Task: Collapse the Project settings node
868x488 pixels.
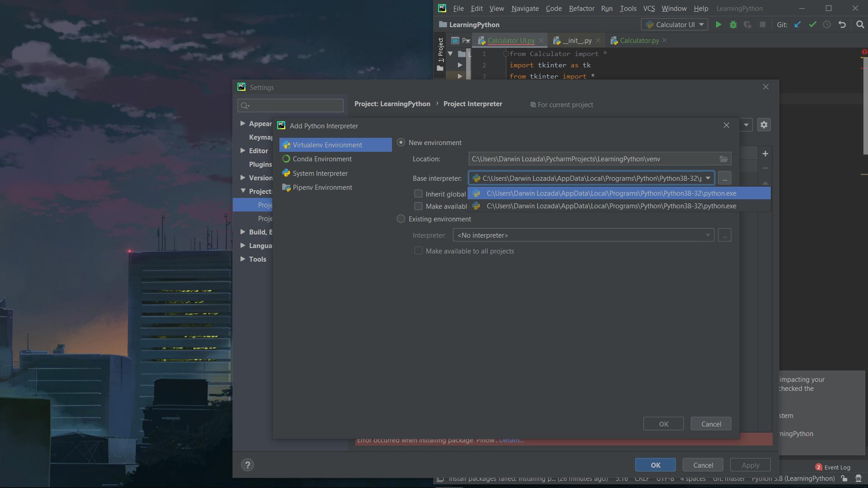Action: [243, 191]
